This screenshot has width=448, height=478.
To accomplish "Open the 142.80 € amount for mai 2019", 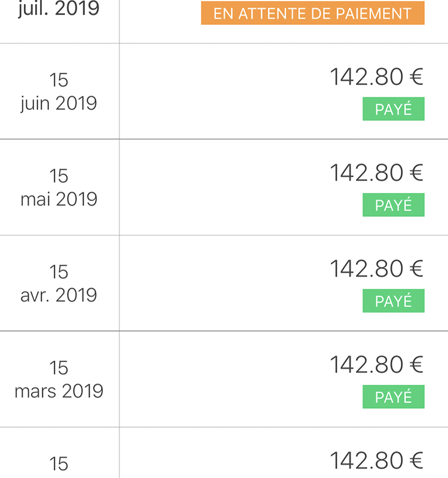I will pos(377,173).
